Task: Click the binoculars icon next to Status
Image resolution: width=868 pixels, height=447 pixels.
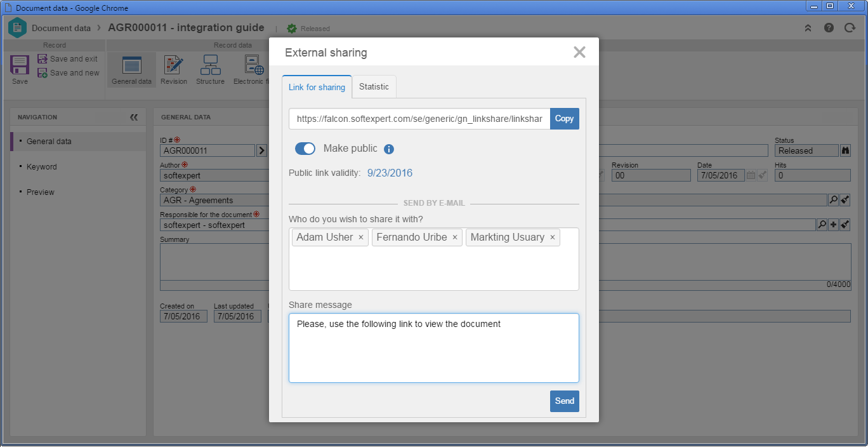Action: [845, 150]
